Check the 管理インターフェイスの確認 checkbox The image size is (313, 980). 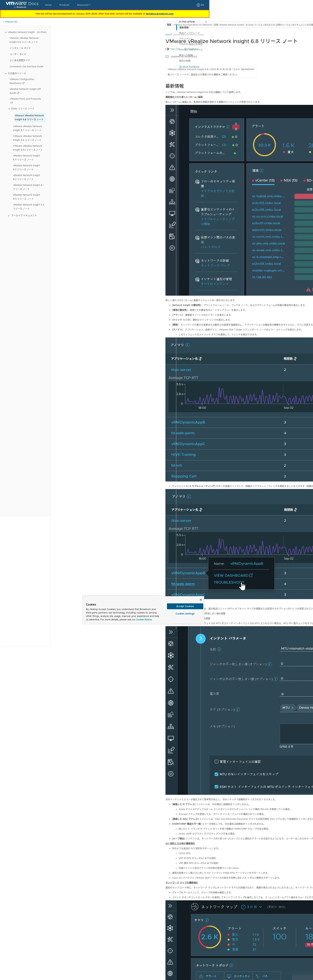coord(216,762)
